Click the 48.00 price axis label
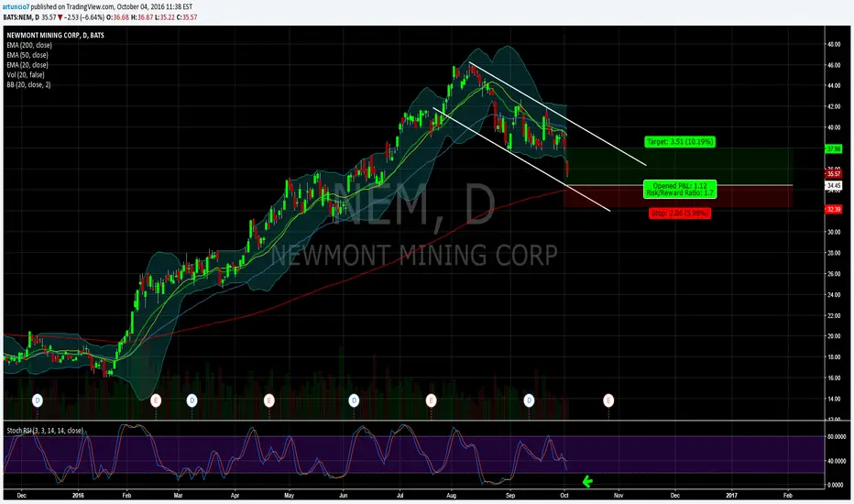Viewport: 854px width, 504px height. coord(833,44)
